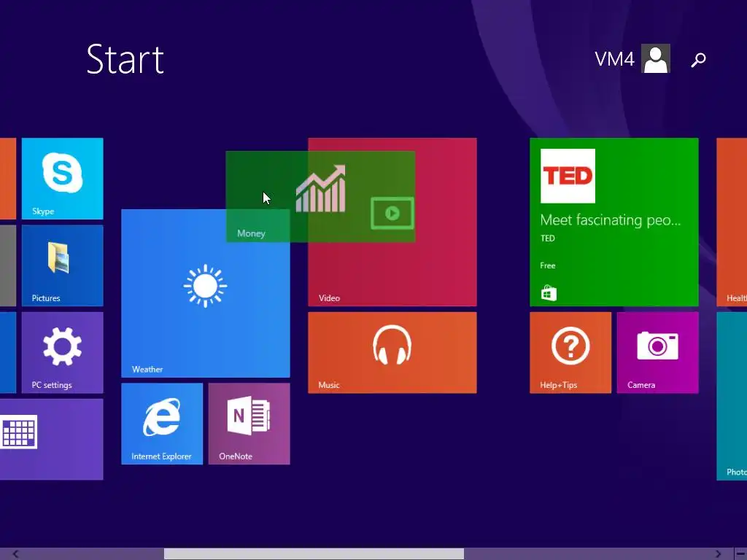This screenshot has height=560, width=747.
Task: Click the Start heading text
Action: coord(125,60)
